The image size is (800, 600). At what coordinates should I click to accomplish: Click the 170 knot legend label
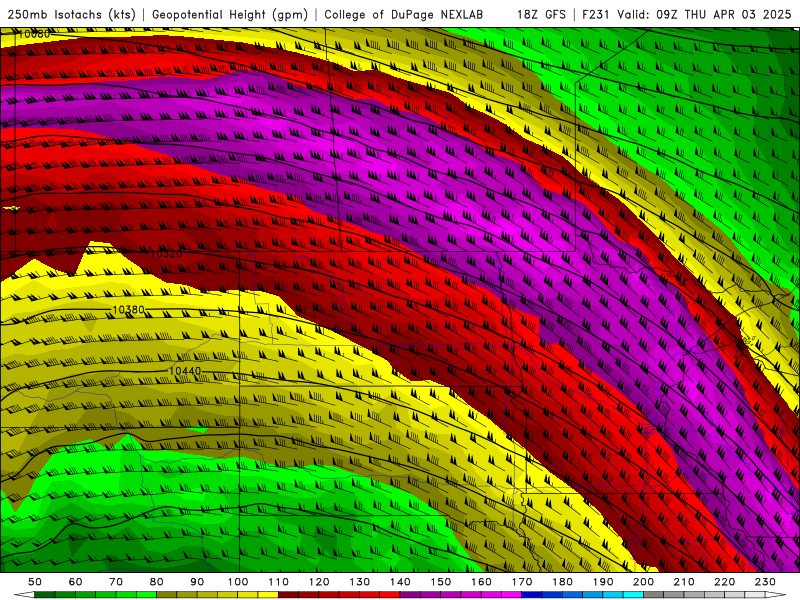(x=521, y=582)
